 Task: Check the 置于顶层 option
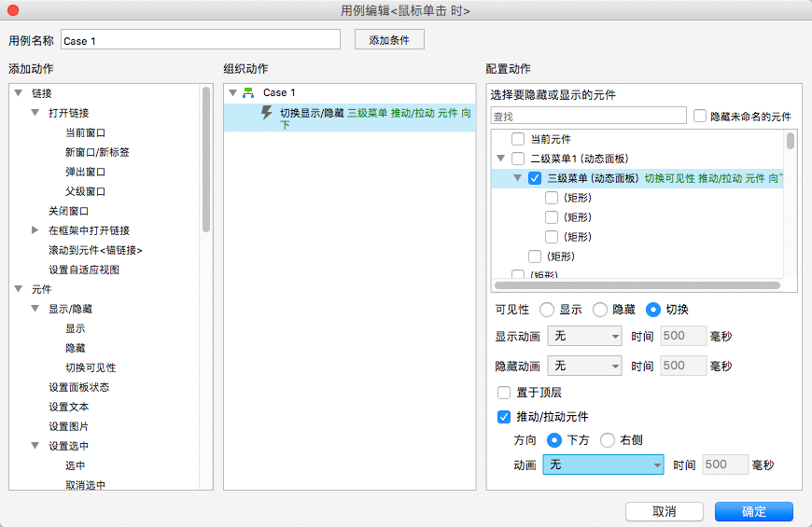pyautogui.click(x=504, y=393)
